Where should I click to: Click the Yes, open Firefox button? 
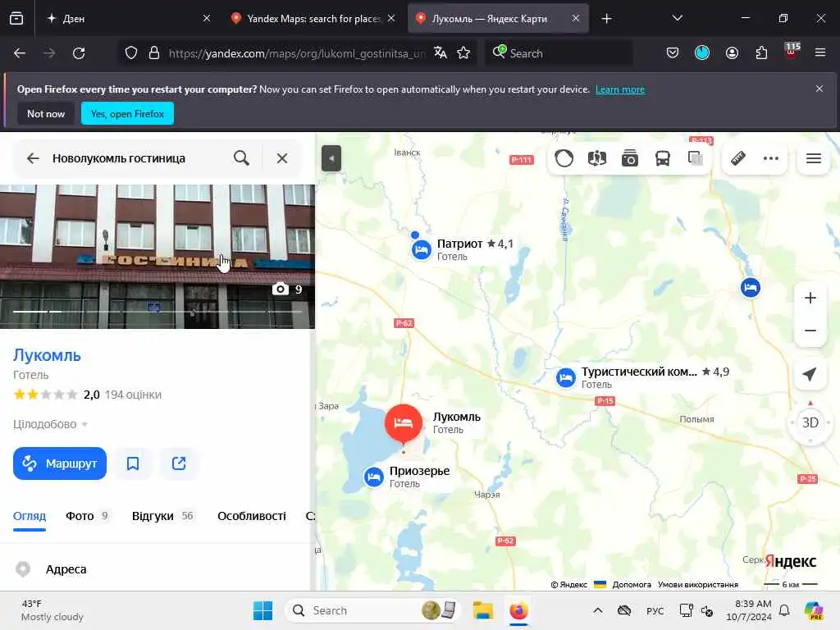point(127,113)
